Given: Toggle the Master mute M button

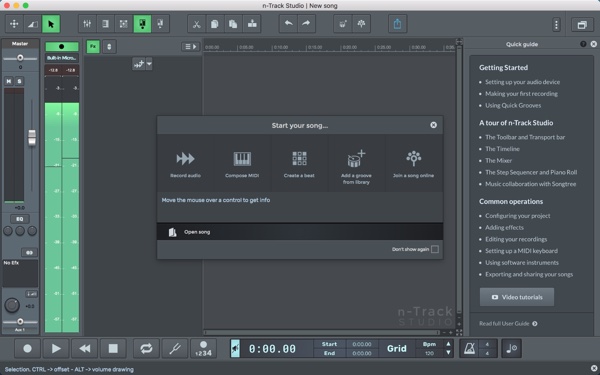Looking at the screenshot, I should click(9, 81).
